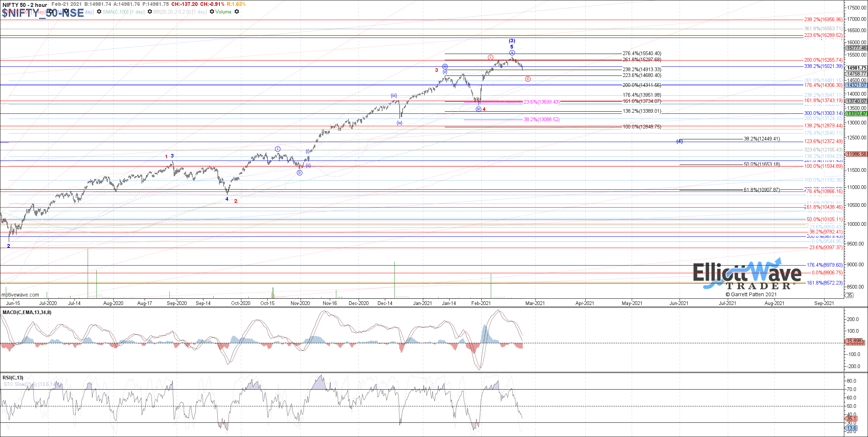868x437 pixels.
Task: Select the 100.0%(12848.75) extension label
Action: pos(642,127)
